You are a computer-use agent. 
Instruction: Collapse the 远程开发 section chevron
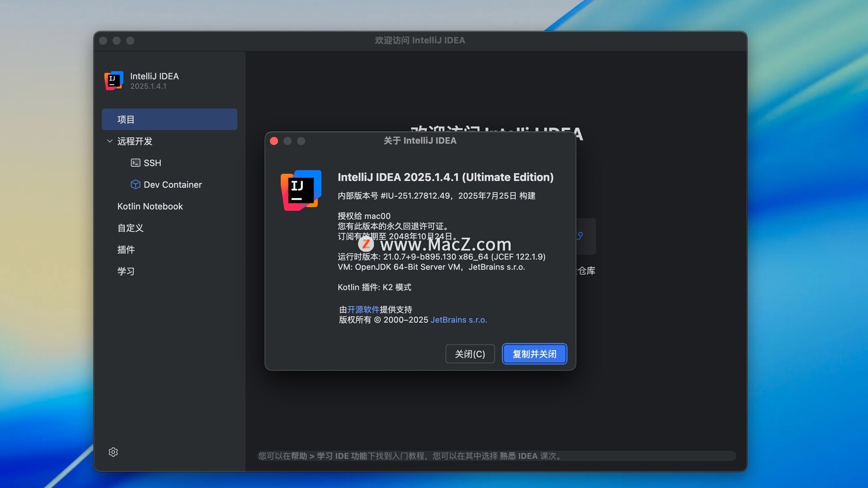pos(109,141)
